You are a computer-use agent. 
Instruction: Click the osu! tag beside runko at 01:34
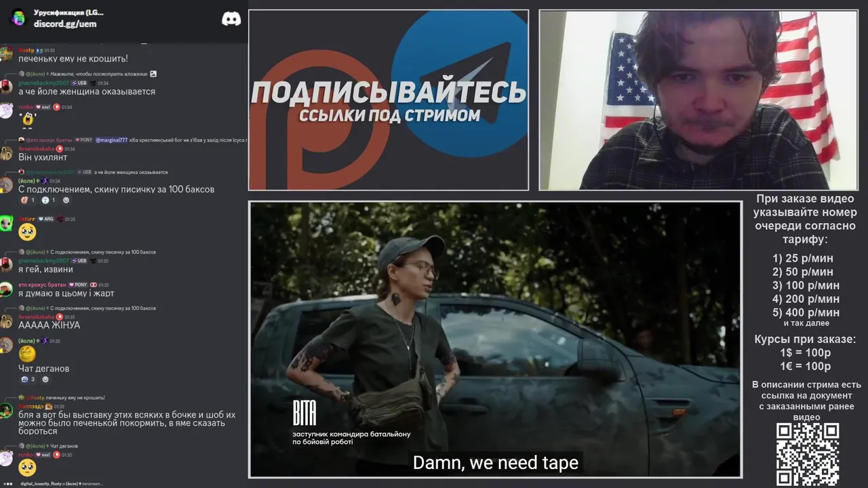pyautogui.click(x=43, y=106)
